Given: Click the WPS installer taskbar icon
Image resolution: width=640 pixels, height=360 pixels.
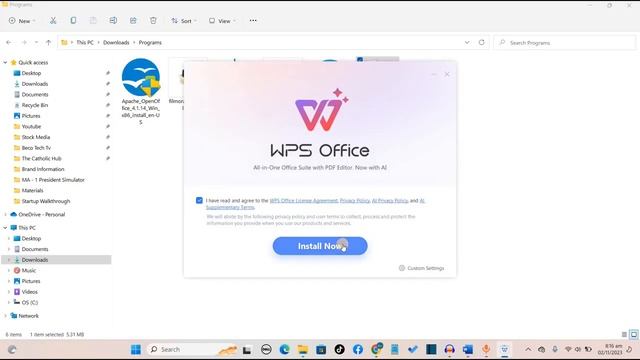Looking at the screenshot, I should click(504, 349).
